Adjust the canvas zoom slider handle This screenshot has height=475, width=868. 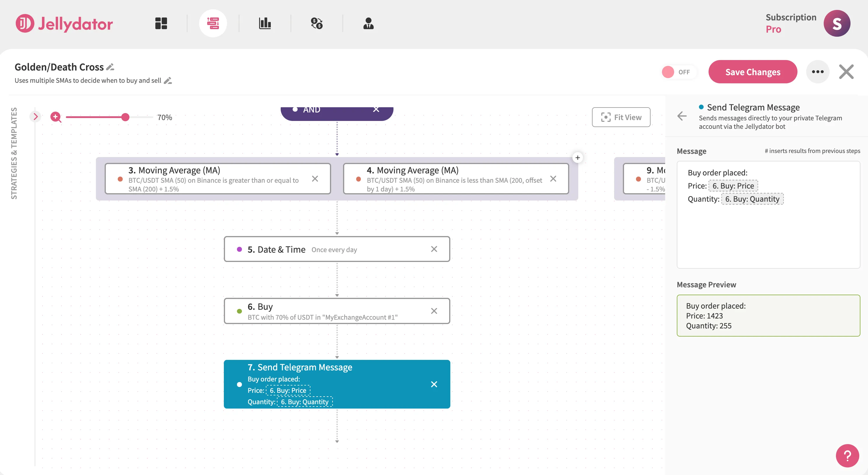125,117
